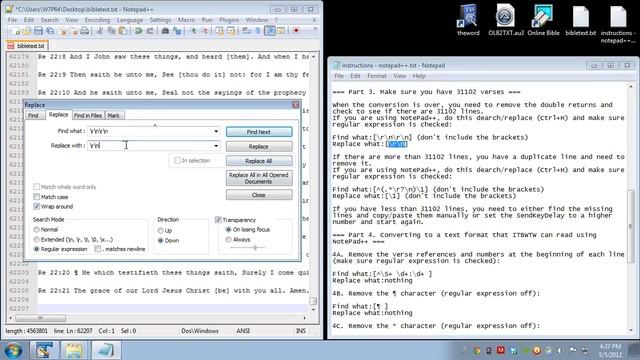The image size is (640, 360).
Task: Click the Find (binoculars) toolbar icon
Action: point(165,31)
